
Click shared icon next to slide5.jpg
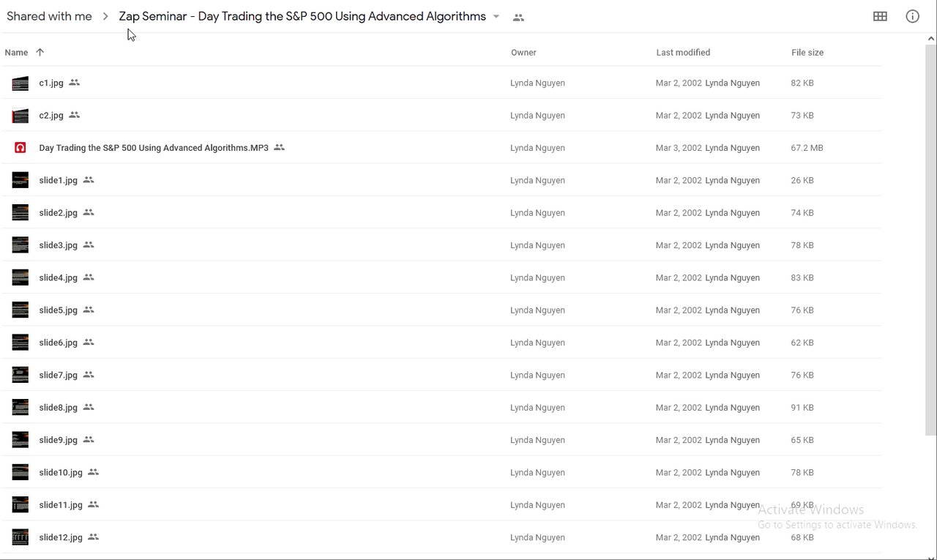pyautogui.click(x=89, y=310)
